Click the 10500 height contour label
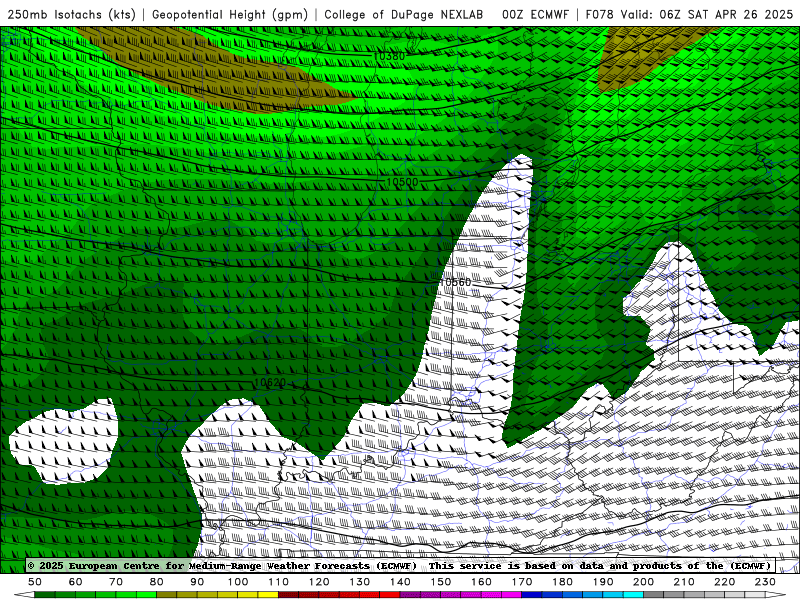 (x=402, y=182)
